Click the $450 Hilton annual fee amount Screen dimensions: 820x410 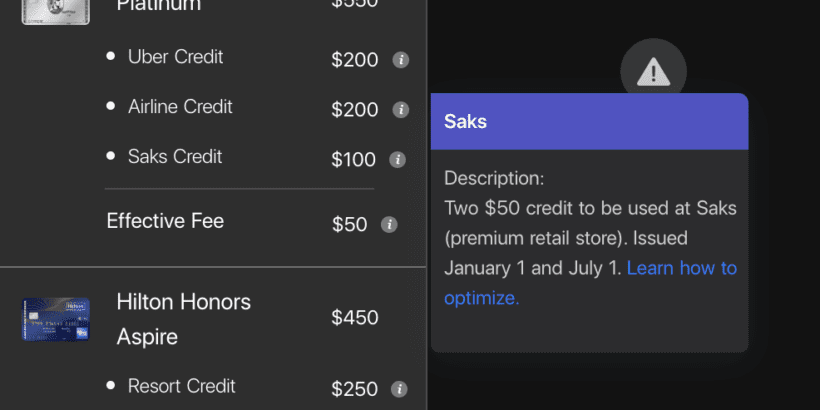[355, 317]
